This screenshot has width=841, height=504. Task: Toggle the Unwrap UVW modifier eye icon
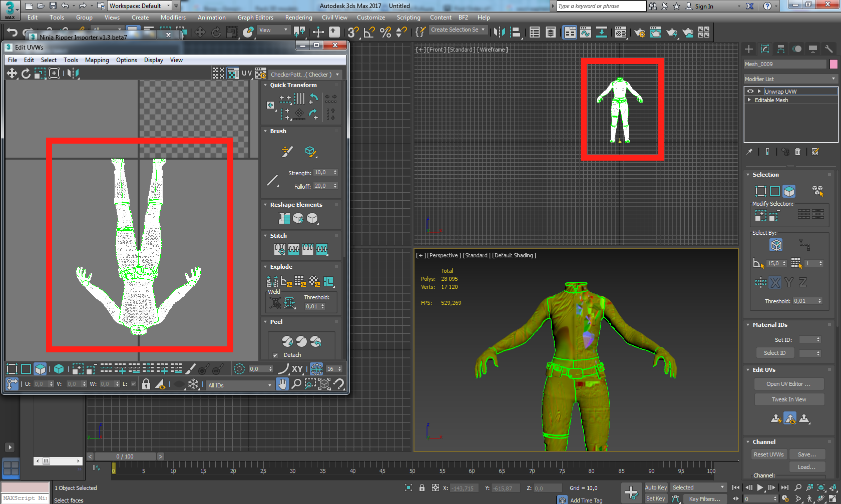[750, 91]
